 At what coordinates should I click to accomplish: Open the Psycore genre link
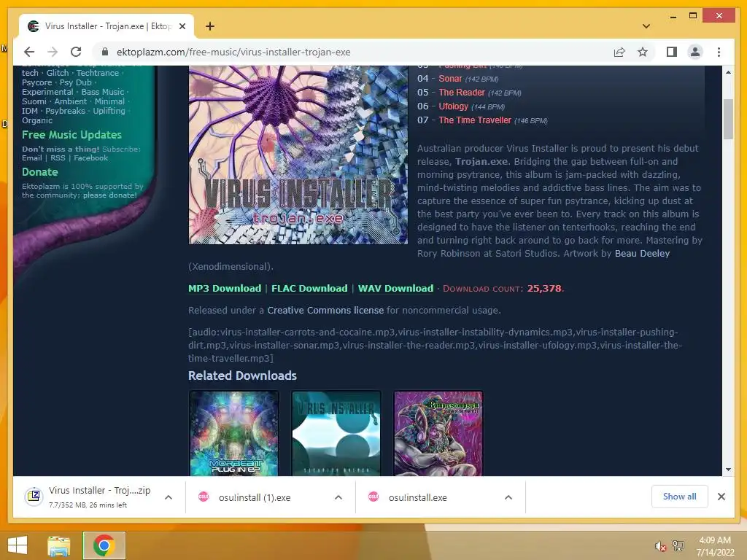point(36,82)
